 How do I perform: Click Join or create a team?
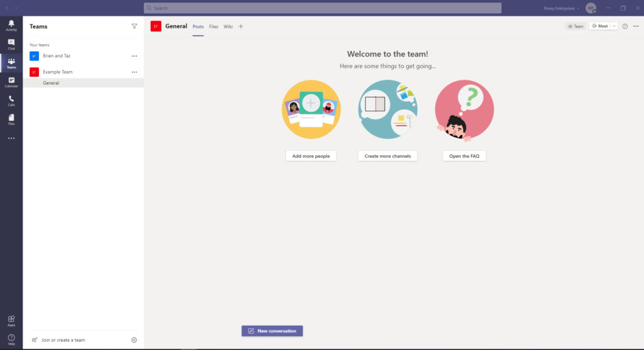(58, 340)
